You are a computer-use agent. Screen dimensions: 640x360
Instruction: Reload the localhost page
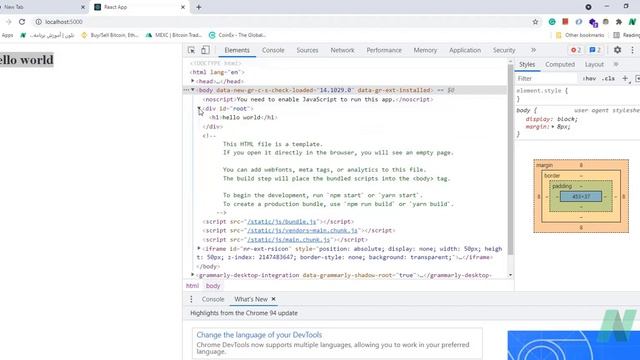[22, 22]
